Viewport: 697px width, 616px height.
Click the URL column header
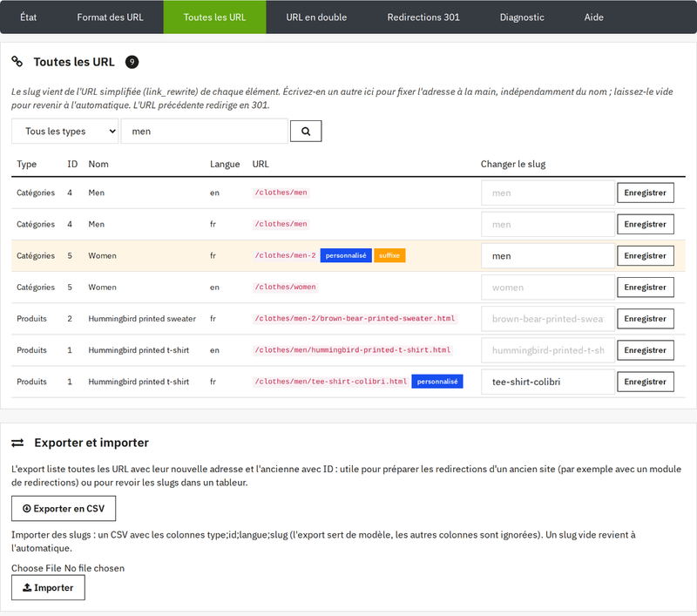point(261,164)
